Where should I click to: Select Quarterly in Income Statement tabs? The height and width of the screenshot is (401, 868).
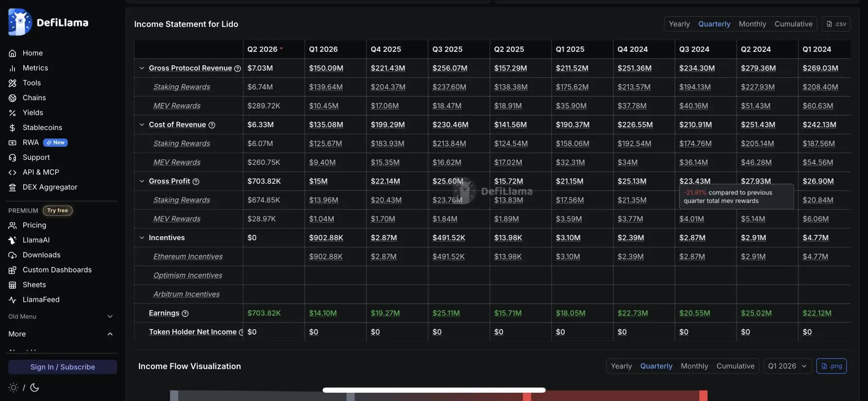click(x=714, y=24)
